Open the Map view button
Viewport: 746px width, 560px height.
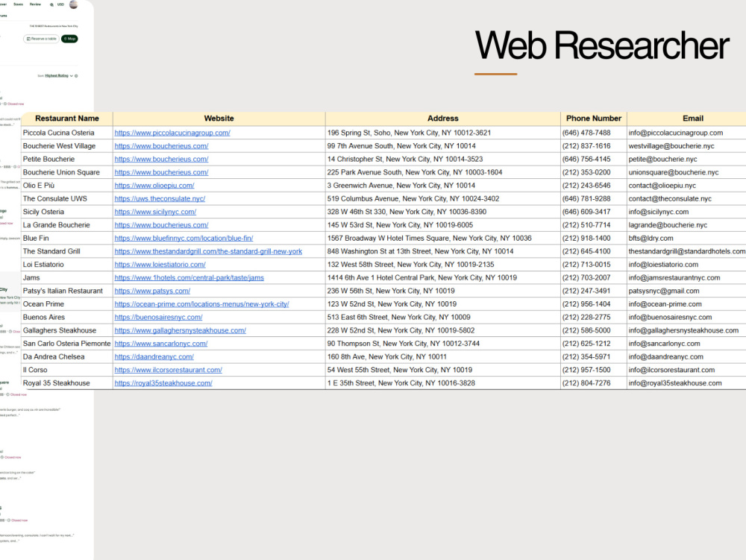(x=69, y=39)
